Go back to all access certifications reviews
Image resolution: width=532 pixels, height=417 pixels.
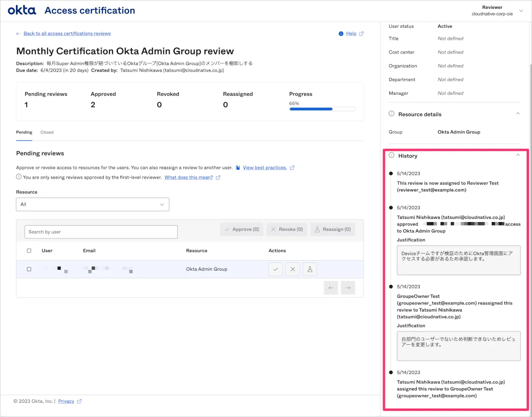pyautogui.click(x=67, y=34)
